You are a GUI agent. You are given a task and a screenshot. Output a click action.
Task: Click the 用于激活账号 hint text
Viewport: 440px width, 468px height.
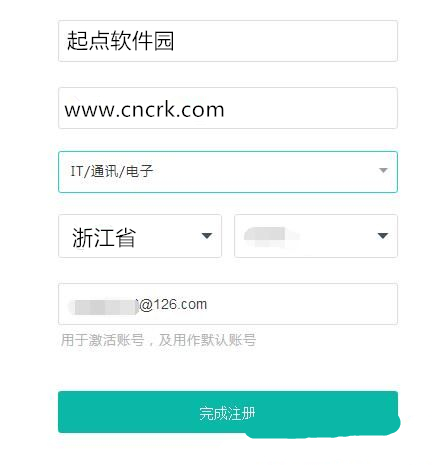pyautogui.click(x=103, y=340)
